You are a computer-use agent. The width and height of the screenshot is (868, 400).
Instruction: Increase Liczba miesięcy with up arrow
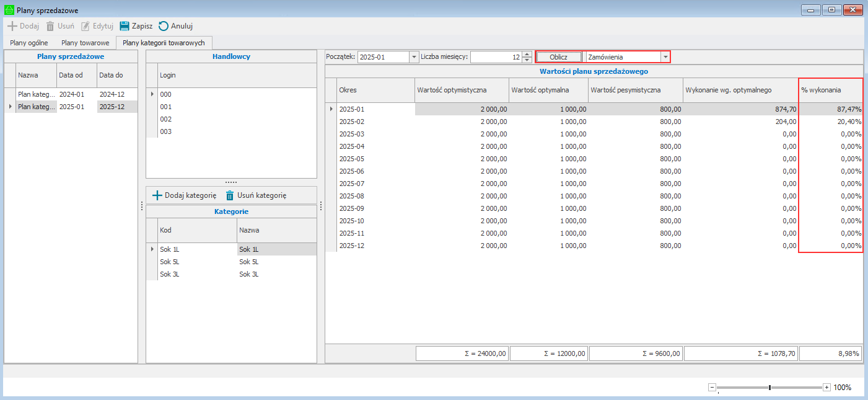tap(527, 54)
